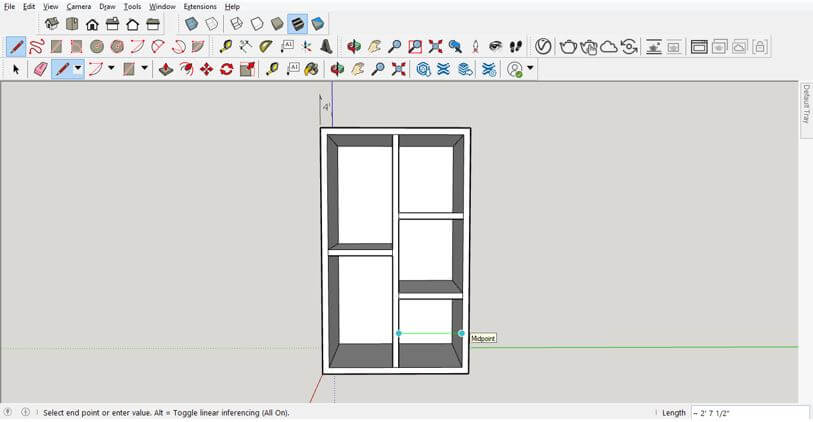The image size is (813, 422).
Task: Expand the Rectangle tool dropdown arrow
Action: 144,68
